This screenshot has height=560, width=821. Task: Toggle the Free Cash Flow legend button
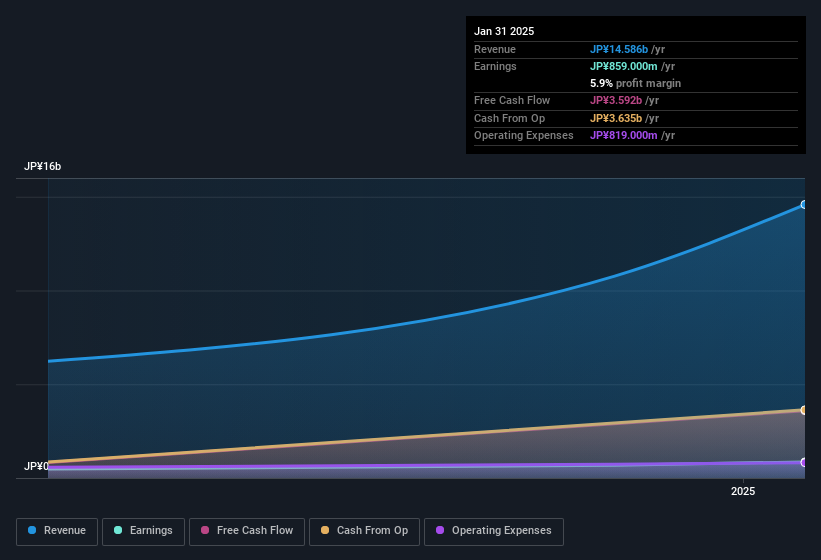[x=247, y=532]
